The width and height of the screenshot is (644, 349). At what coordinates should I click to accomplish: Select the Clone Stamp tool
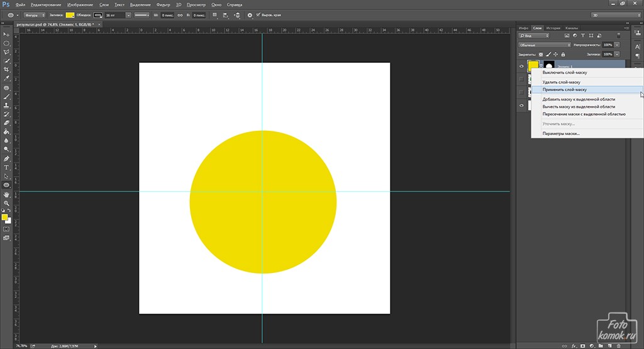tap(6, 106)
